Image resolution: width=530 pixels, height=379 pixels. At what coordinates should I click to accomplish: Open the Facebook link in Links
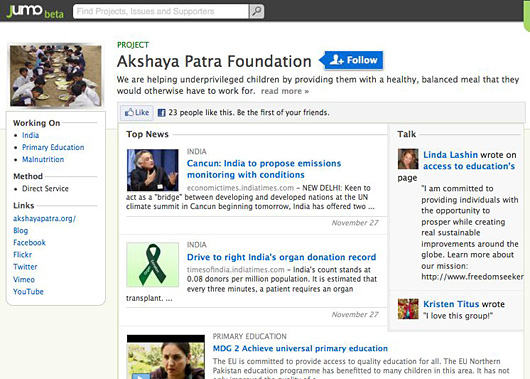point(29,243)
